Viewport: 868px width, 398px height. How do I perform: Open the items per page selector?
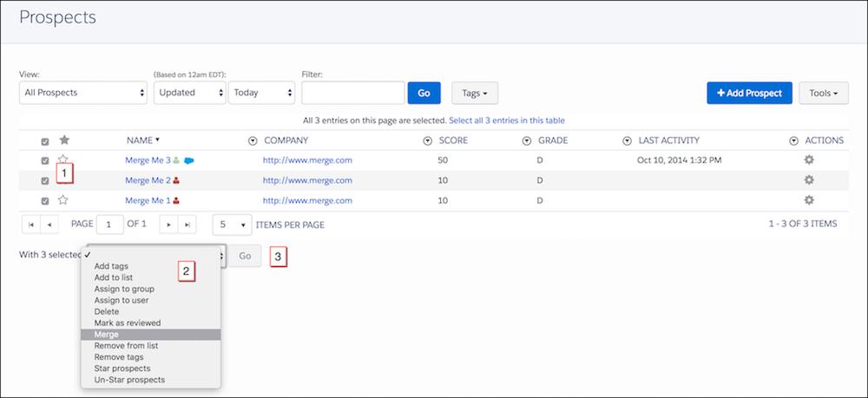click(232, 224)
